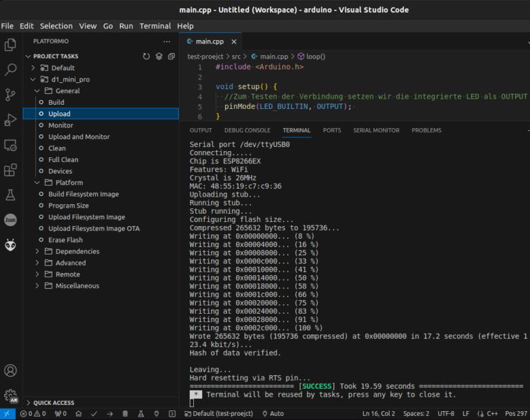Open the Terminal menu
Viewport: 530px width, 420px height.
click(x=155, y=26)
